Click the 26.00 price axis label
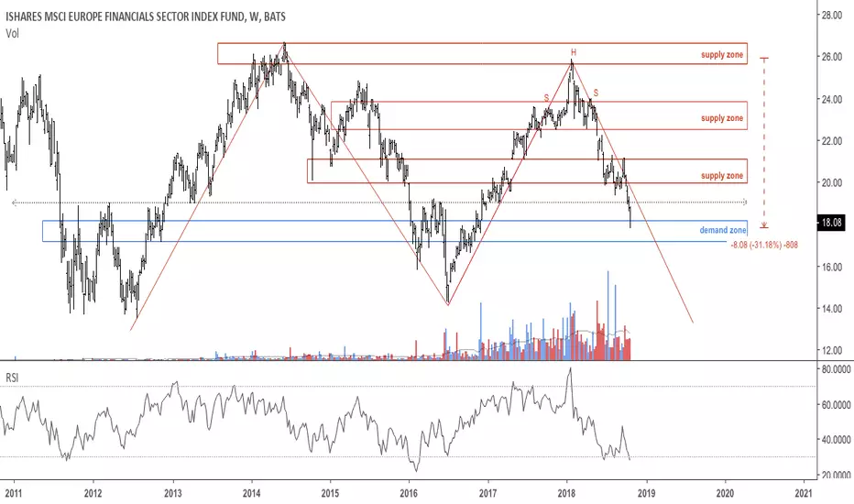The height and width of the screenshot is (504, 854). coord(832,57)
